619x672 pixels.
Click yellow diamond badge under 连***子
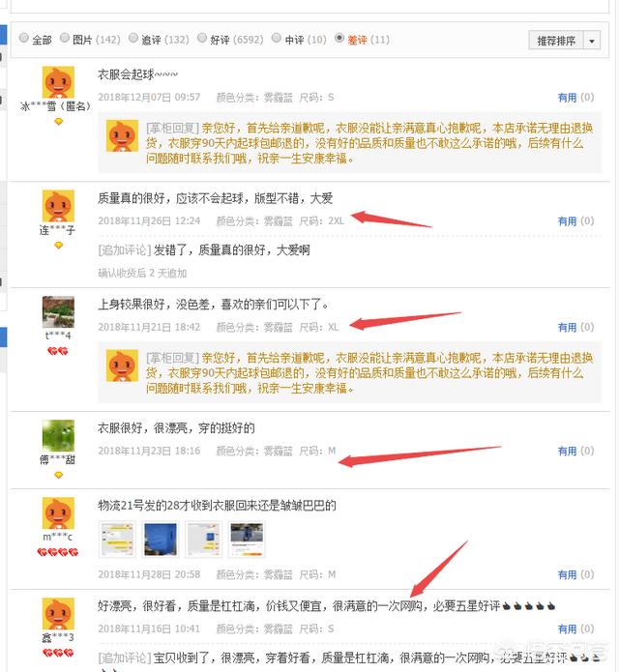[59, 246]
